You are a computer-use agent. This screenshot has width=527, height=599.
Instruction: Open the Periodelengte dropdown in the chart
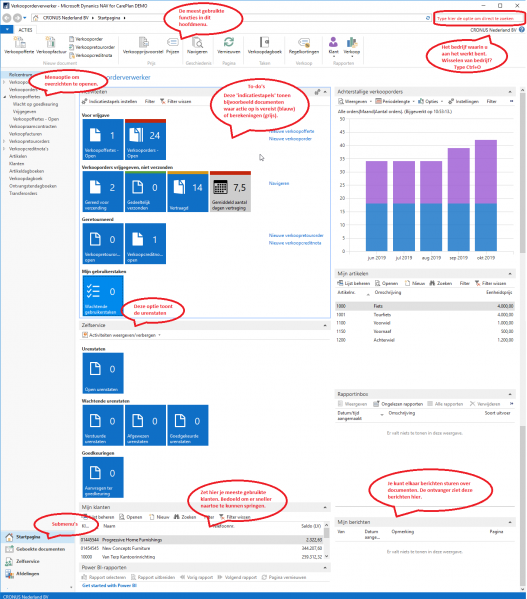click(x=395, y=101)
